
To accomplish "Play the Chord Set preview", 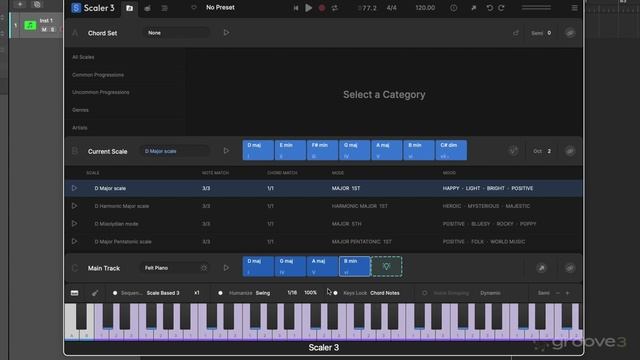I will (227, 33).
